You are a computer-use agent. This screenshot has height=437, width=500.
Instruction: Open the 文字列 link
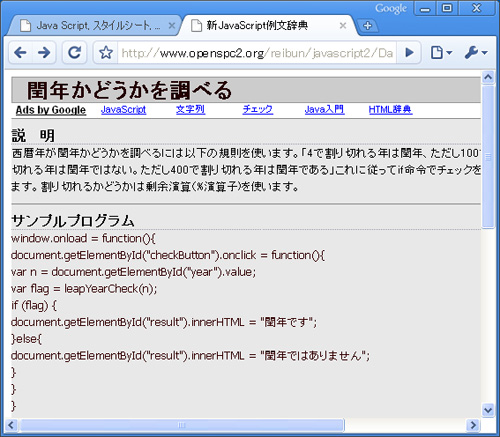point(190,109)
